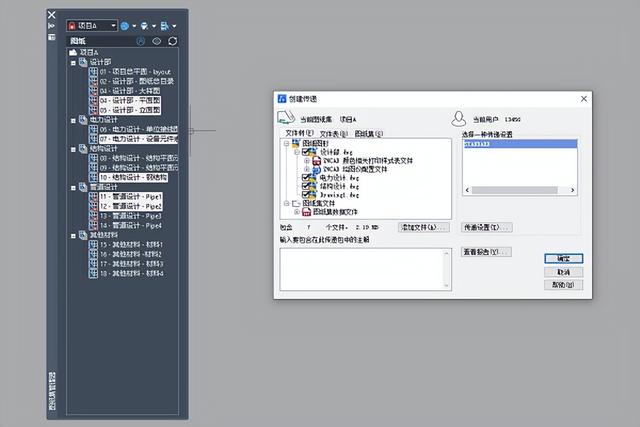Toggle the Drawing1.dwg checkbox

click(x=307, y=194)
